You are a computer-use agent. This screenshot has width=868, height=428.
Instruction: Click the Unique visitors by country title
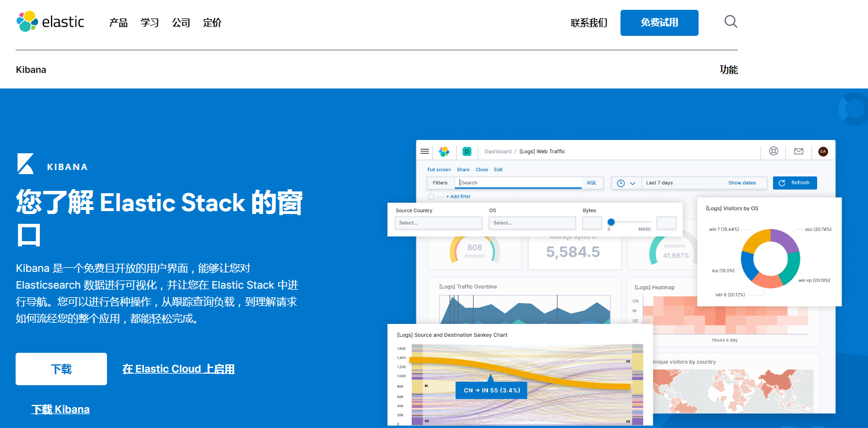684,362
